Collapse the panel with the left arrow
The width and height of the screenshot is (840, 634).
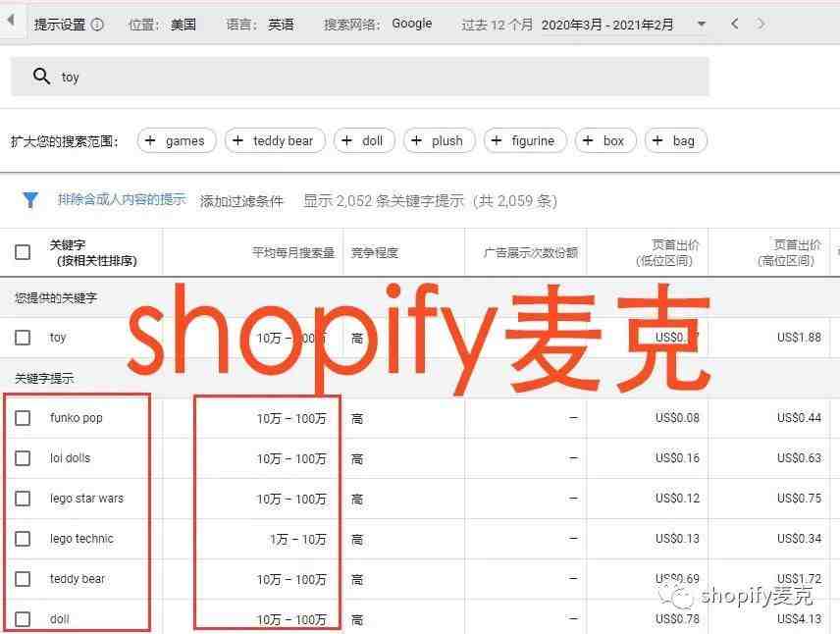tap(10, 22)
